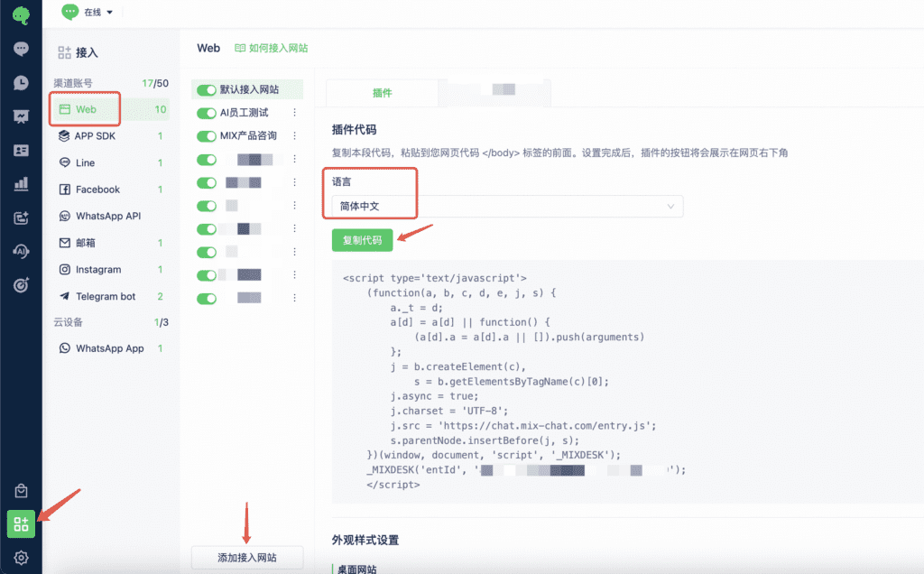Viewport: 924px width, 574px height.
Task: Open the 简体中文 language dropdown
Action: tap(506, 207)
